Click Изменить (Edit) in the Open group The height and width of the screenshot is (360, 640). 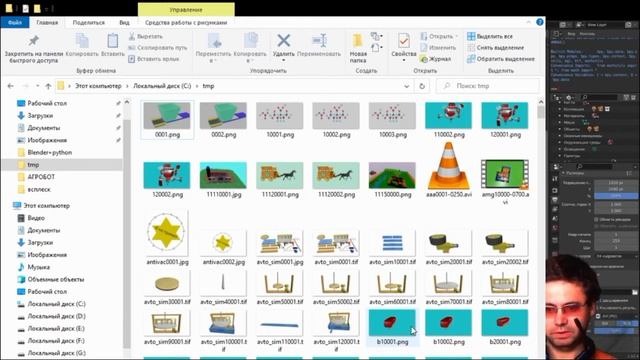point(438,48)
